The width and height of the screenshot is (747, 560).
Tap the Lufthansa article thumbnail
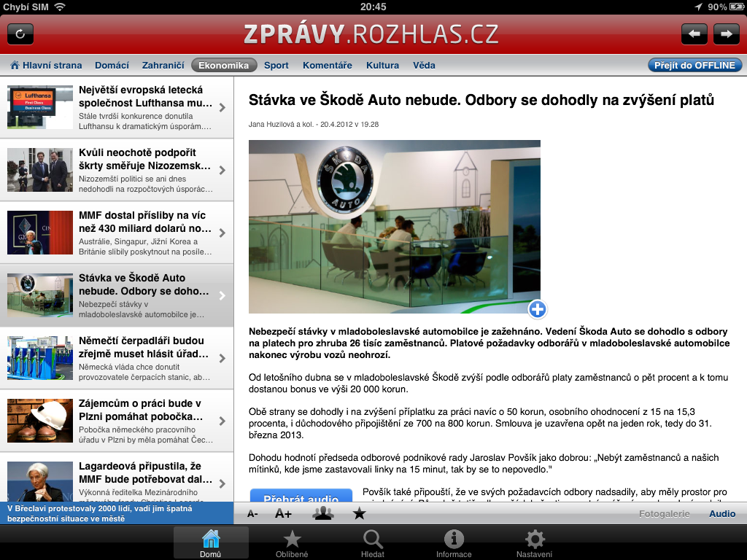tap(40, 107)
